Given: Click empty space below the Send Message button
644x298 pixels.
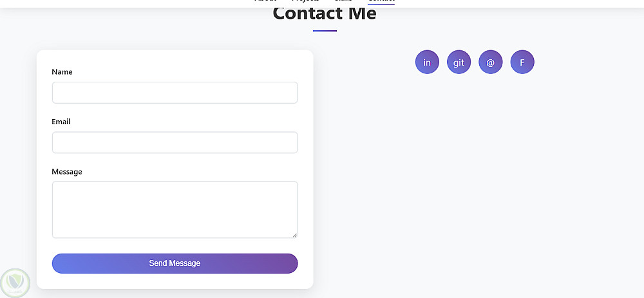Looking at the screenshot, I should point(175,281).
